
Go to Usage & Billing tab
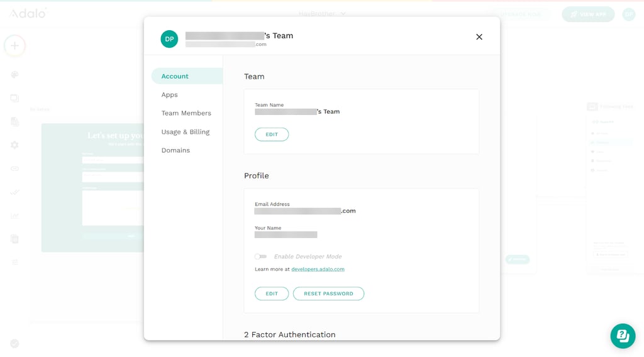point(186,132)
